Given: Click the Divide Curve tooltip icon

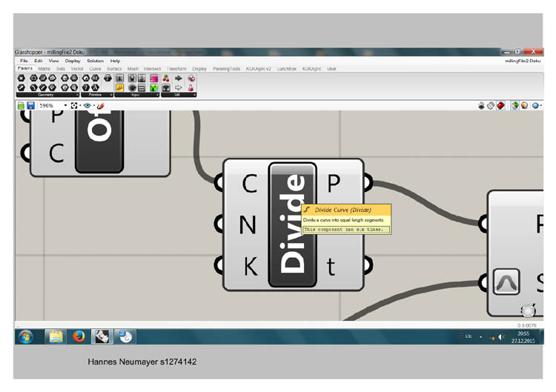Looking at the screenshot, I should point(307,210).
